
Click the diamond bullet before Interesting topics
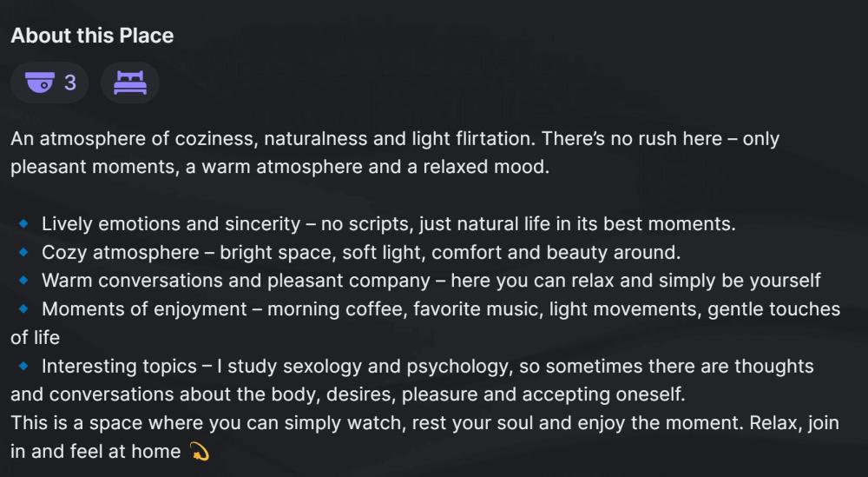[24, 366]
